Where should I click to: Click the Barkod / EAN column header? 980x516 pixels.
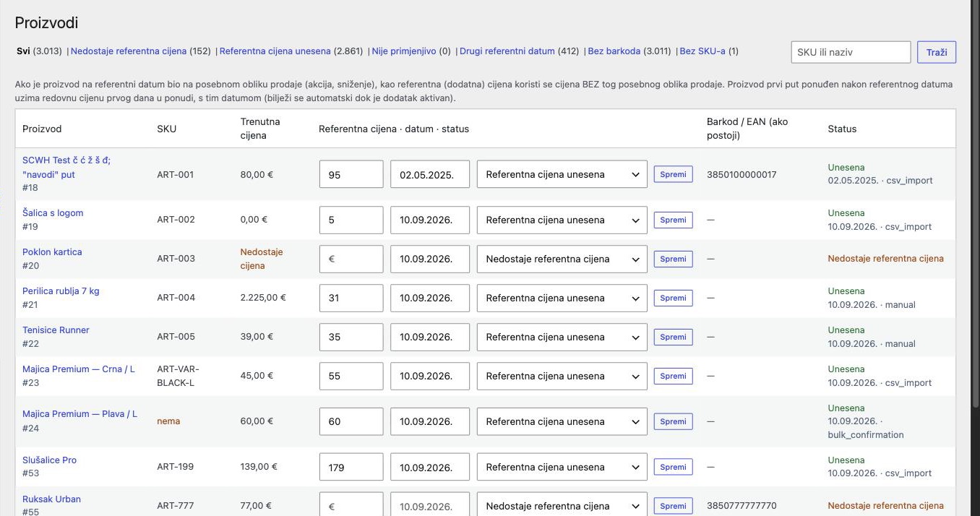747,129
